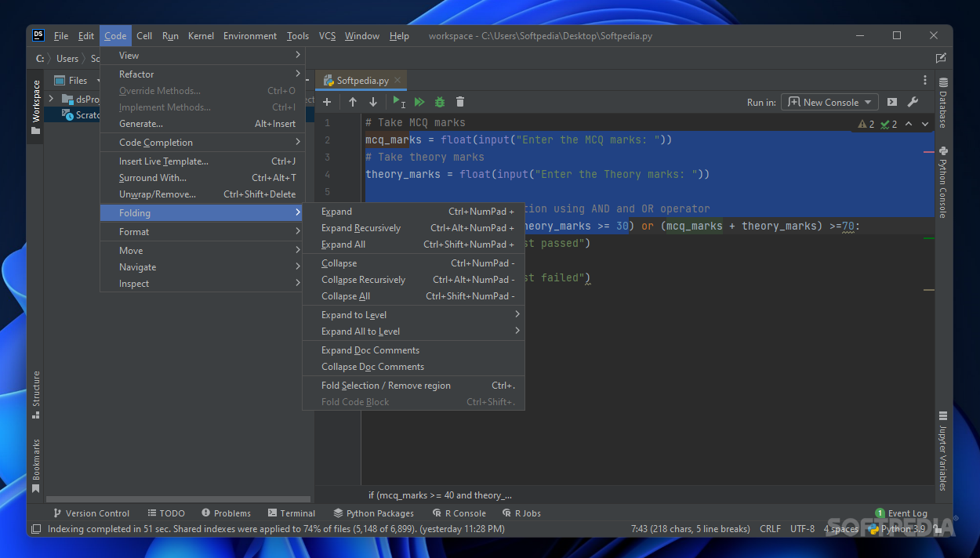Open the TODO tool window
The width and height of the screenshot is (980, 558).
tap(165, 513)
